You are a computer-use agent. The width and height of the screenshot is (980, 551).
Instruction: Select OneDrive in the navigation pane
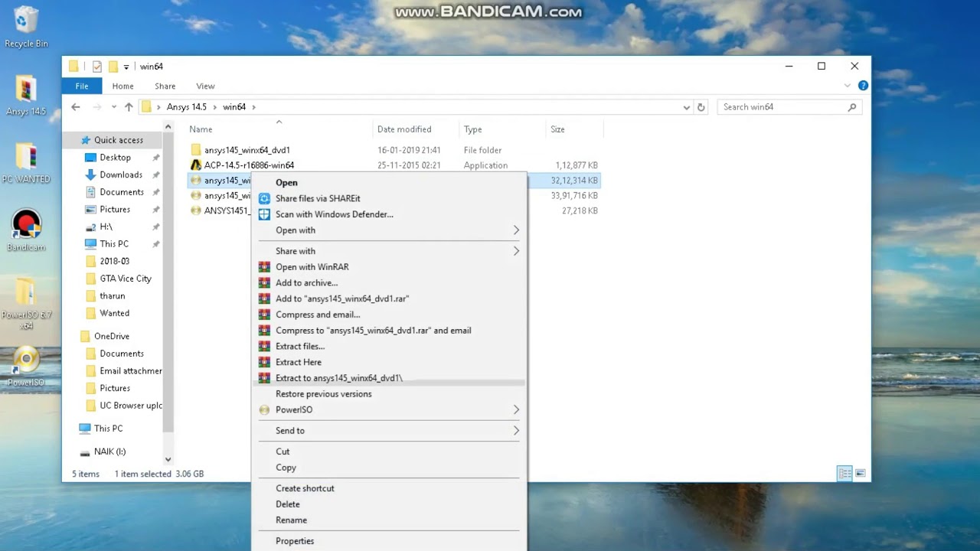click(x=112, y=336)
